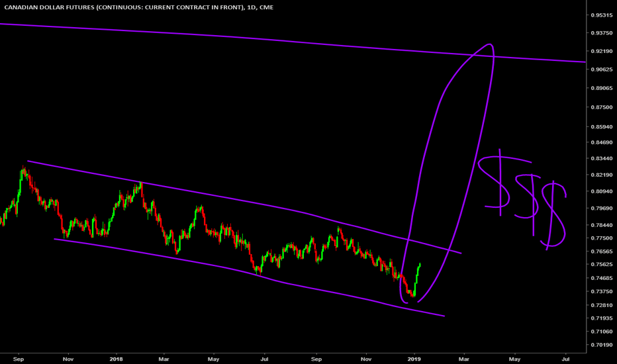The width and height of the screenshot is (617, 364).
Task: Click the 0.75625 price level label
Action: [x=602, y=265]
